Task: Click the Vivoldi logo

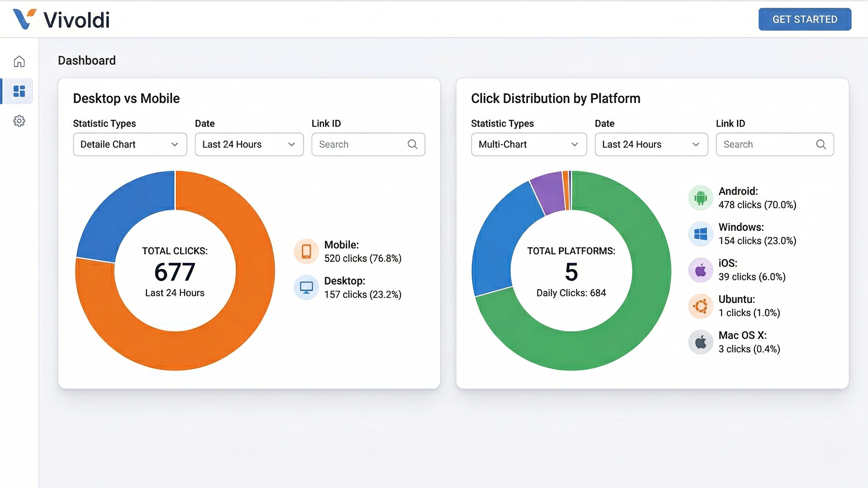Action: tap(61, 19)
